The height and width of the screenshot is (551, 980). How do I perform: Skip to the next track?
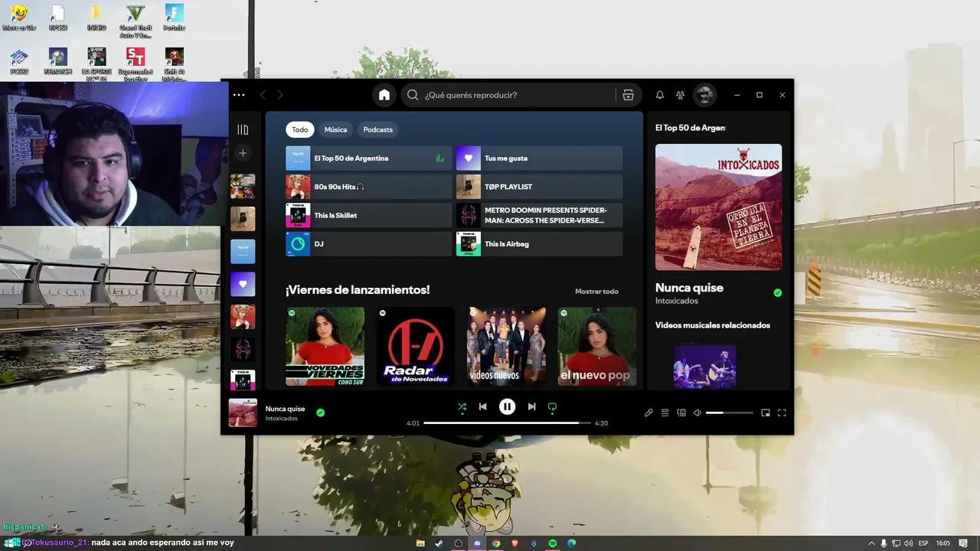[x=531, y=407]
